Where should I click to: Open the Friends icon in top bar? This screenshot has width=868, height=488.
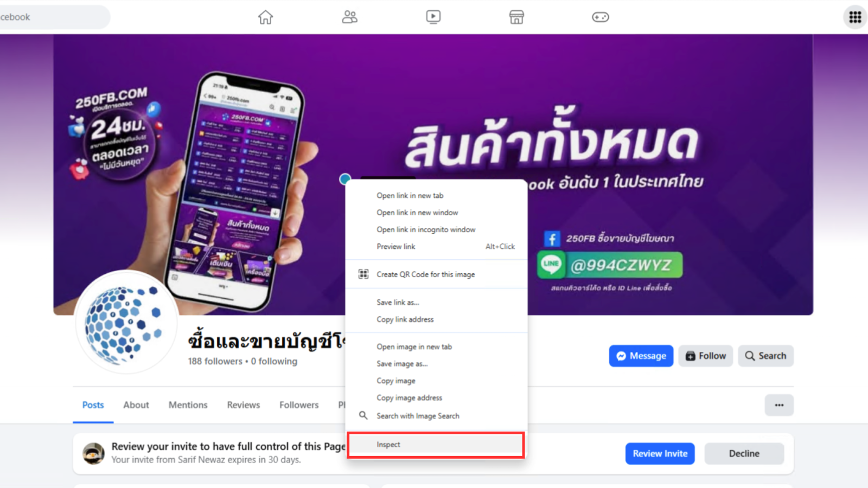coord(349,17)
